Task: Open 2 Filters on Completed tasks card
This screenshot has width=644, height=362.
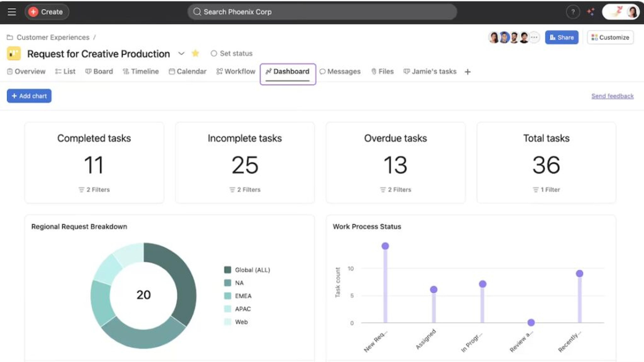Action: click(94, 190)
